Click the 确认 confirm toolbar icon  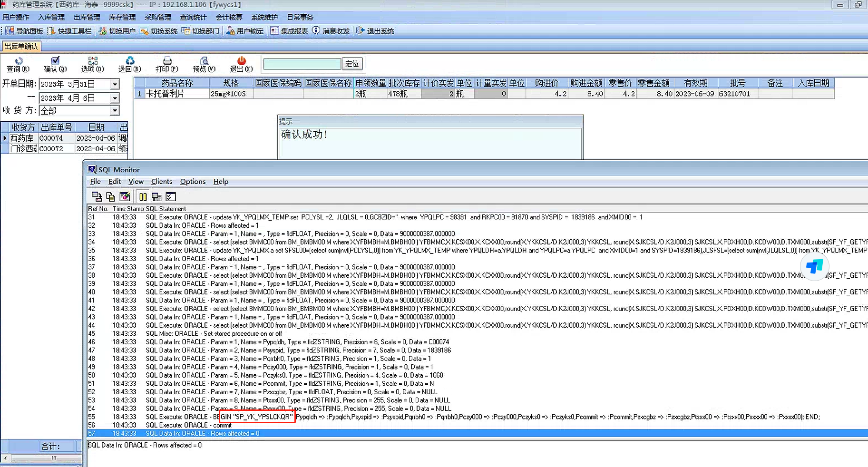click(55, 65)
